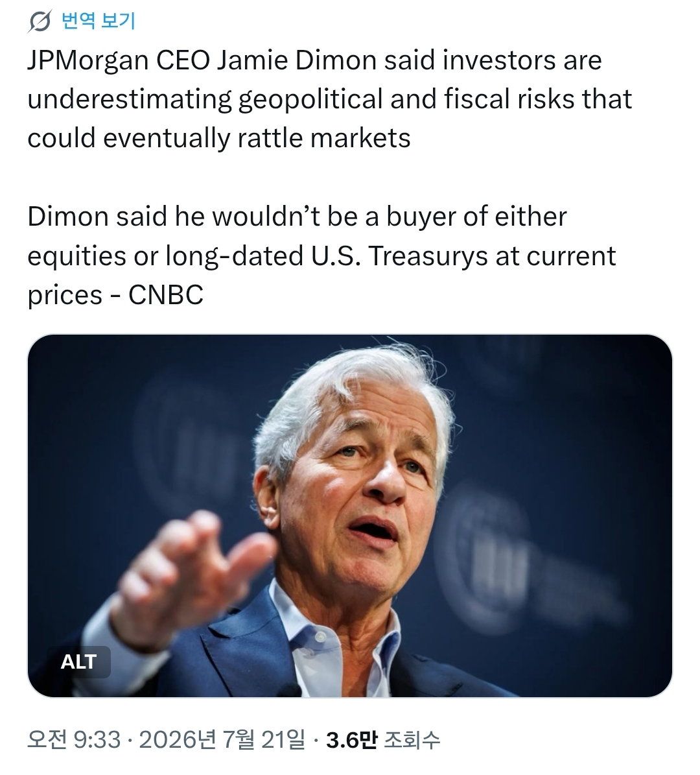Viewport: 700px width, 775px height.
Task: Click the 조회수 views label
Action: coord(412,740)
